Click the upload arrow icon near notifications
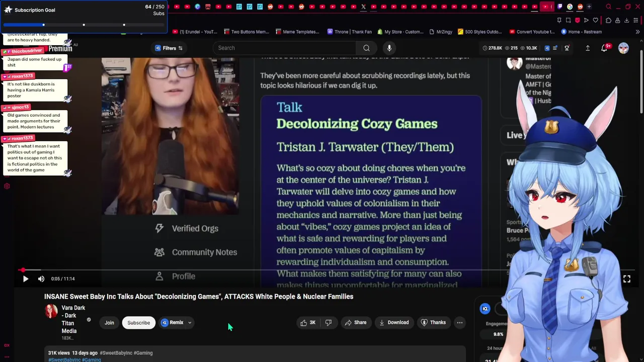The image size is (644, 362). tap(588, 48)
